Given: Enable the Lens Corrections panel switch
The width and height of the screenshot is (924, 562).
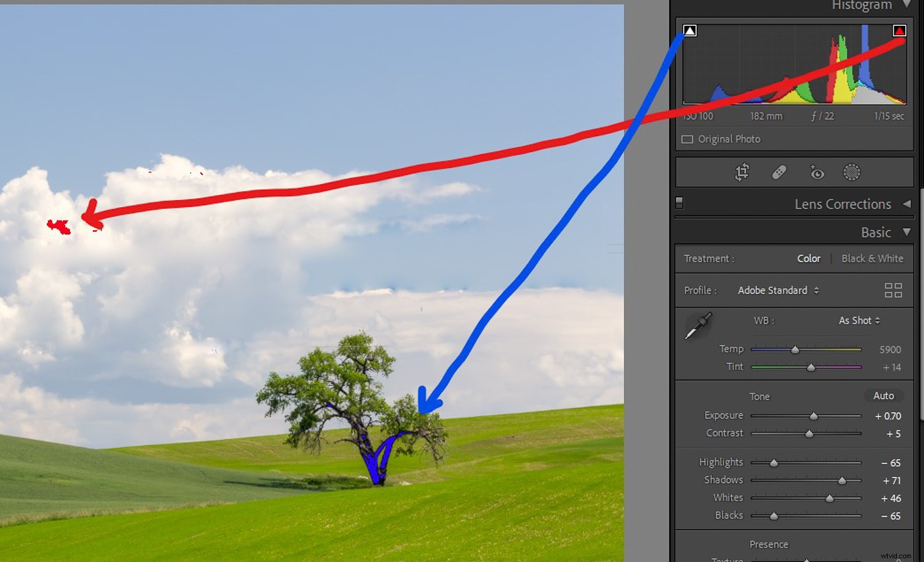Looking at the screenshot, I should (679, 202).
